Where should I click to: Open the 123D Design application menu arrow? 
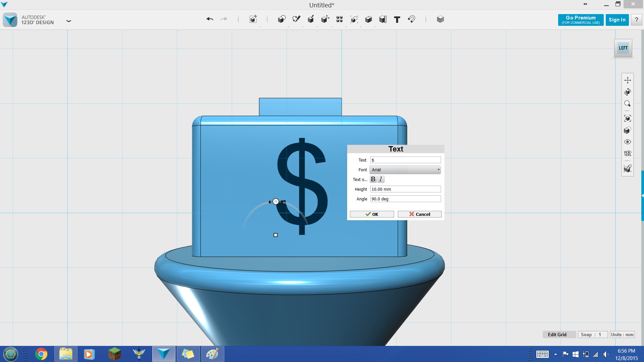coord(69,21)
